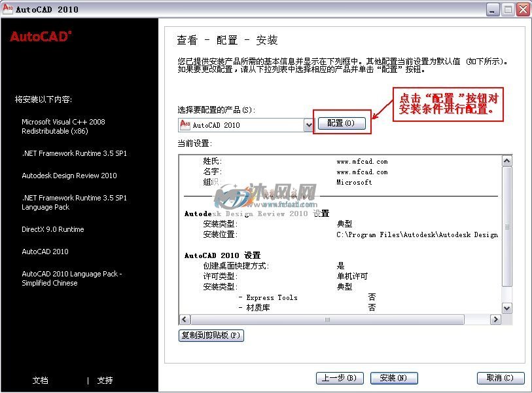The image size is (532, 393).
Task: Click the settings list scroll-up arrow
Action: pos(507,160)
